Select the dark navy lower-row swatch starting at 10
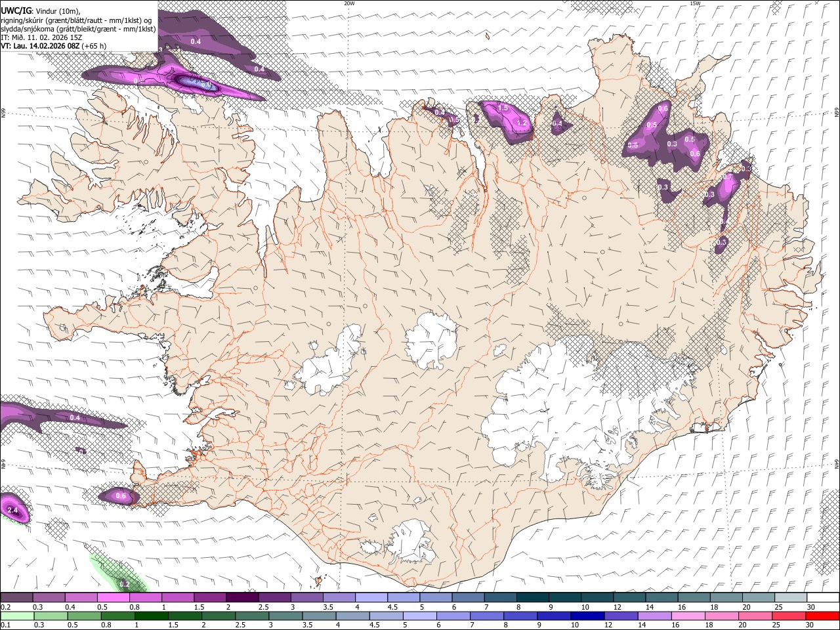Image resolution: width=840 pixels, height=630 pixels. point(587,616)
